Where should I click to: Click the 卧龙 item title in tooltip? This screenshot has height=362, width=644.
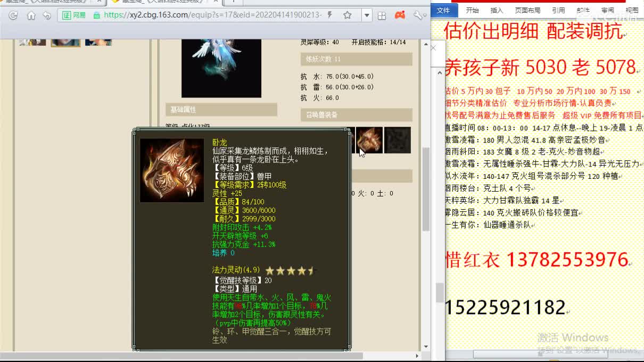coord(219,143)
